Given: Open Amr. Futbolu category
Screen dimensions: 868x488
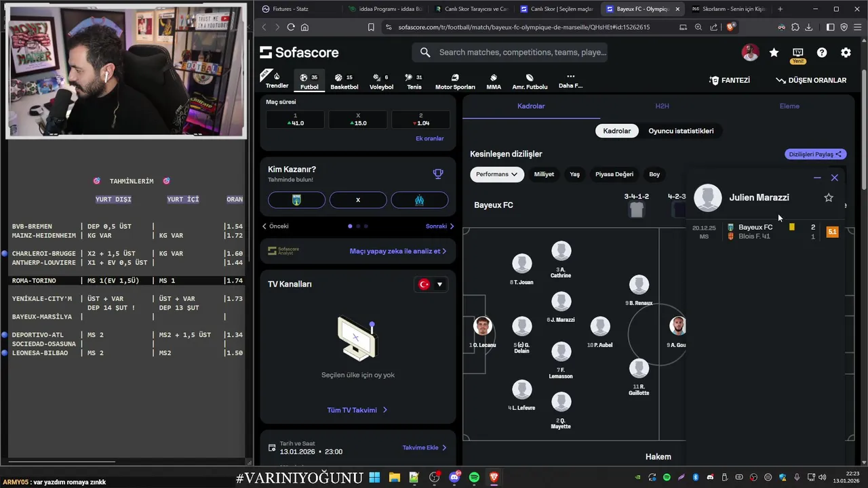Looking at the screenshot, I should (x=530, y=81).
